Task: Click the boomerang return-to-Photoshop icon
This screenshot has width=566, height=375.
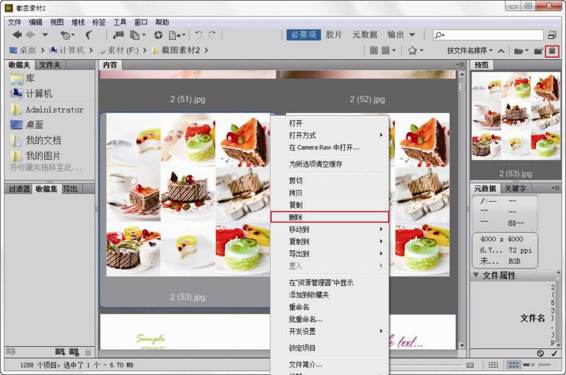Action: pos(88,35)
